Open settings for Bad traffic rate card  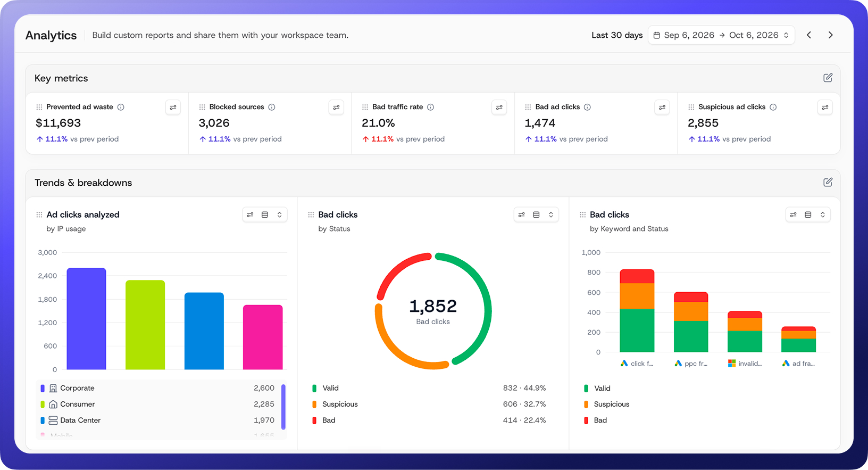(x=499, y=108)
